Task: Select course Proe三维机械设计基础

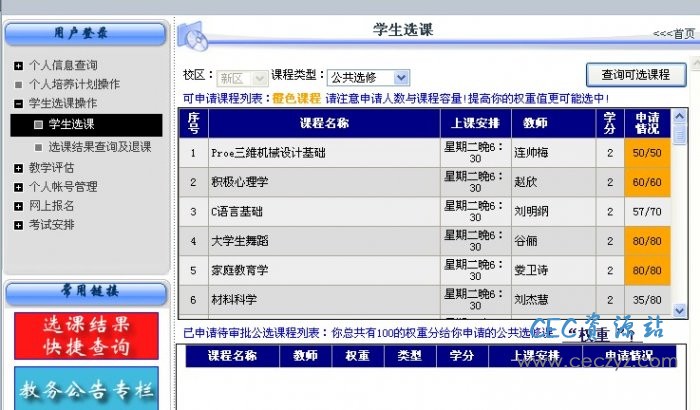Action: pyautogui.click(x=268, y=153)
